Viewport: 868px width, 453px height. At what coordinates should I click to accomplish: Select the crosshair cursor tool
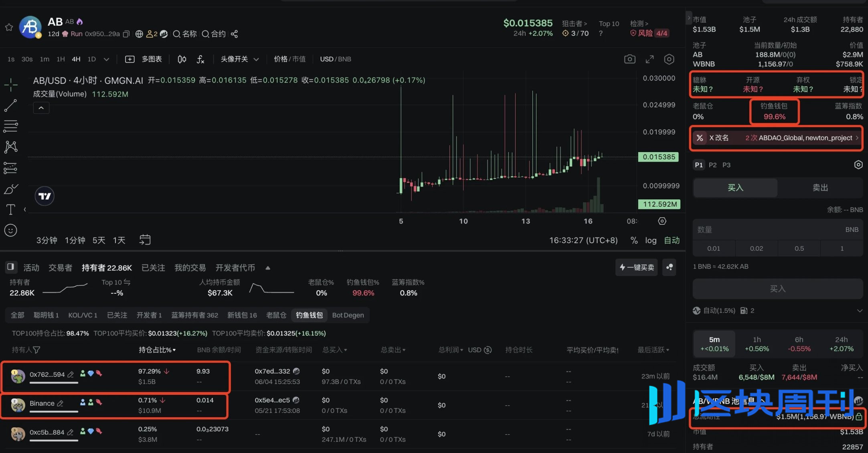click(x=11, y=85)
